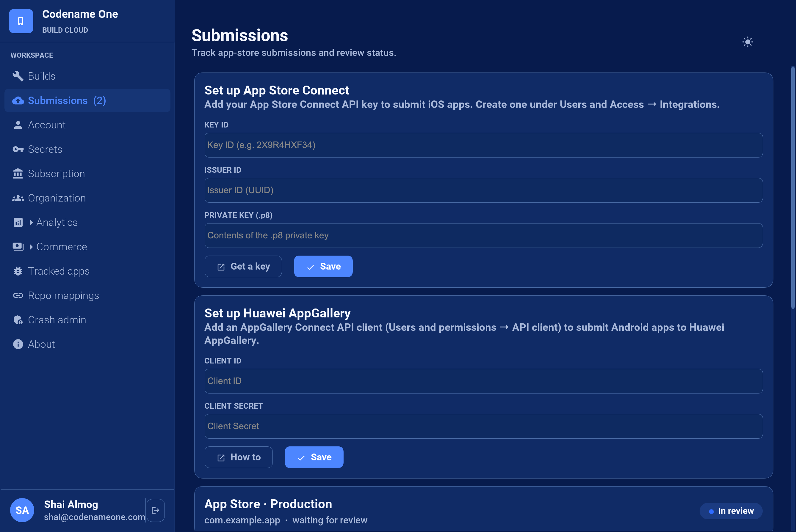
Task: Focus the Key ID input field
Action: click(484, 145)
